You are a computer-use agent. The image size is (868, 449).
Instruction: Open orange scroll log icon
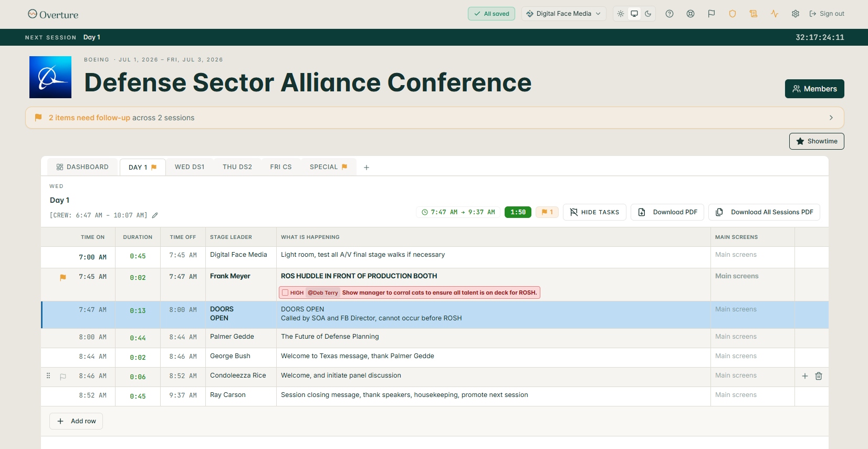(x=754, y=14)
